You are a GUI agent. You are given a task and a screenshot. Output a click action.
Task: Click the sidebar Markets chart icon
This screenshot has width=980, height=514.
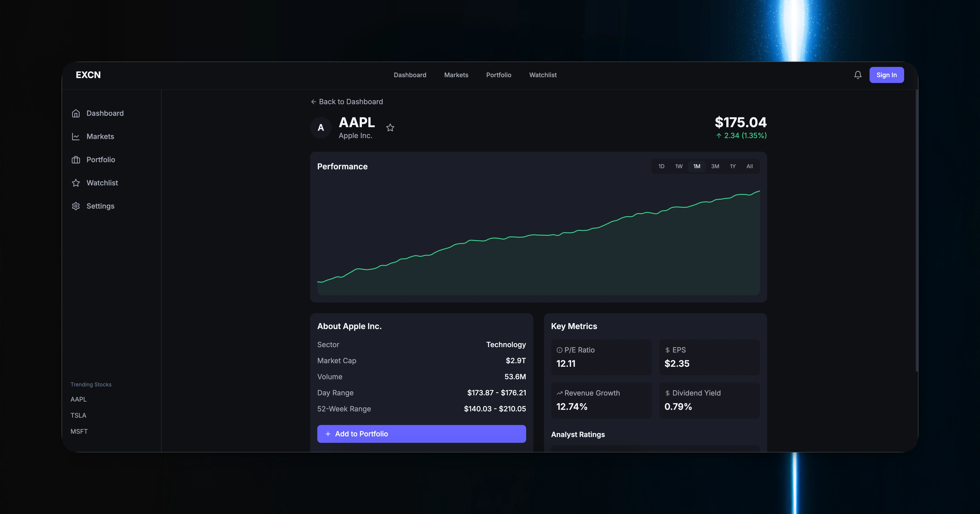click(76, 137)
